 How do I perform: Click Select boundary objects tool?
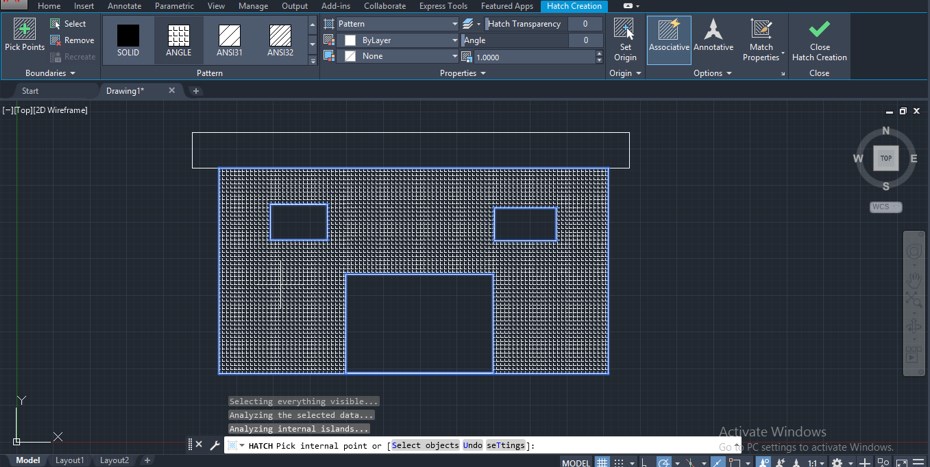click(68, 24)
